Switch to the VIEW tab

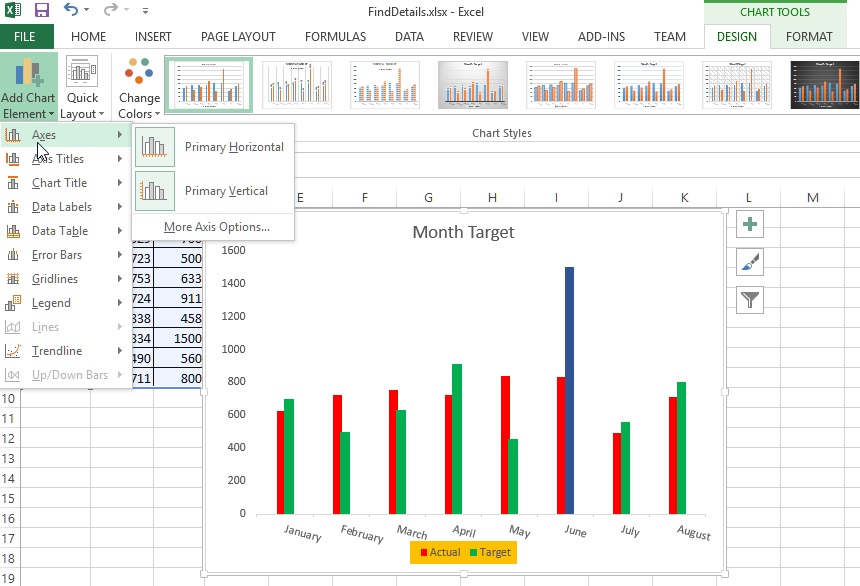point(535,37)
